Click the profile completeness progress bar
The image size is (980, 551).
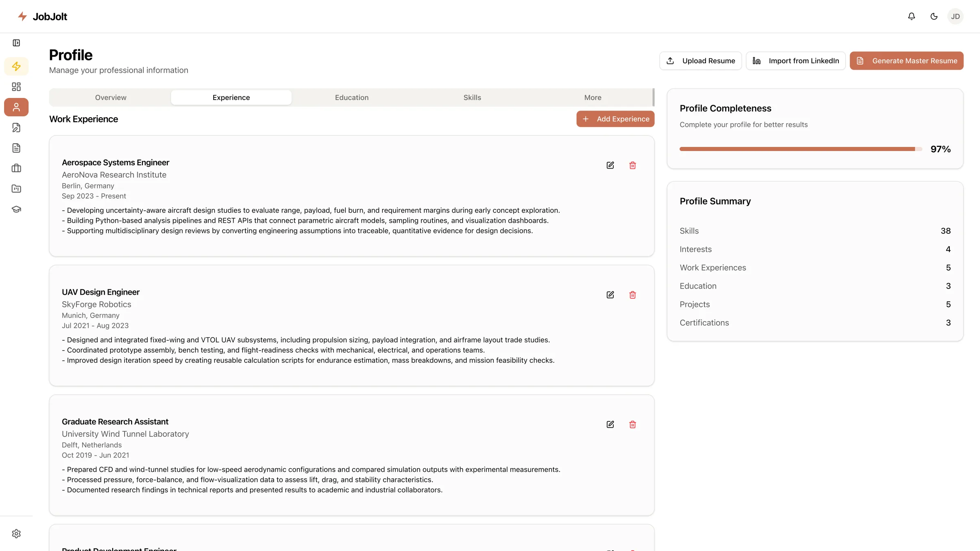pos(801,149)
